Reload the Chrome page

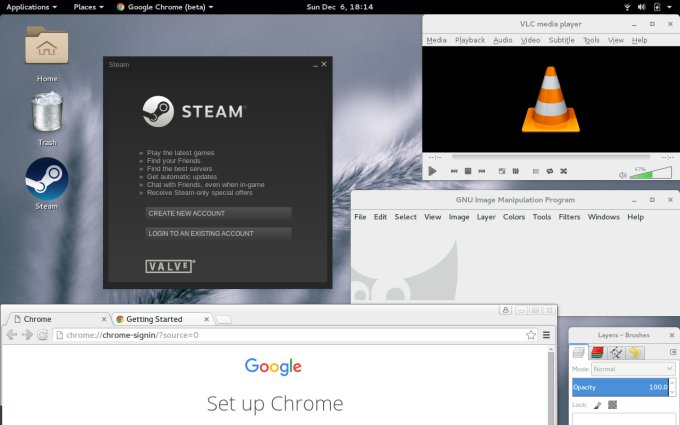tap(42, 335)
